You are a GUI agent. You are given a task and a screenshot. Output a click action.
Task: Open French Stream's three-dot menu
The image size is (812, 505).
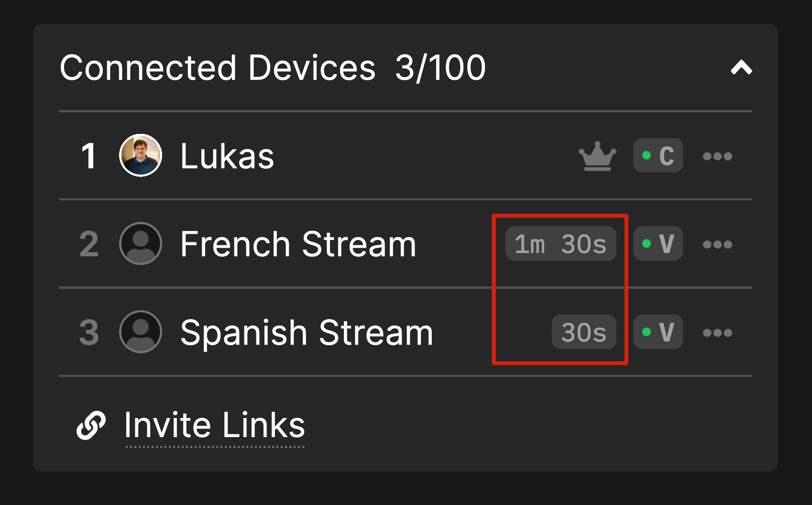coord(718,243)
